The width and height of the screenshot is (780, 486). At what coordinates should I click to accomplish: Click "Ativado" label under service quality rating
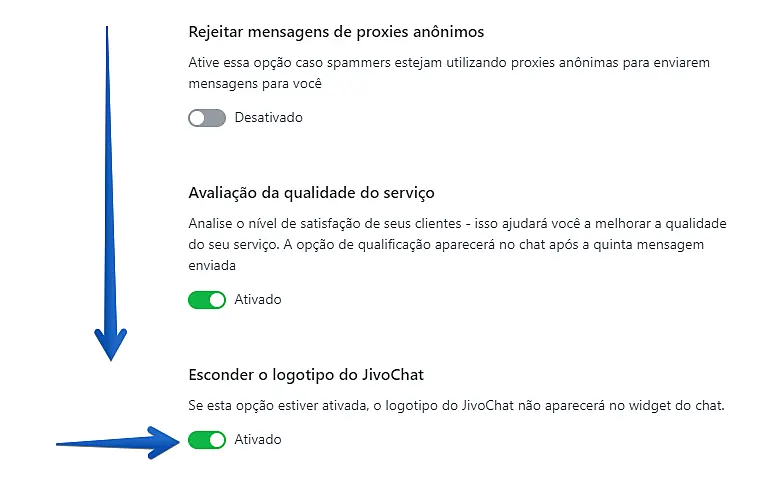[258, 299]
